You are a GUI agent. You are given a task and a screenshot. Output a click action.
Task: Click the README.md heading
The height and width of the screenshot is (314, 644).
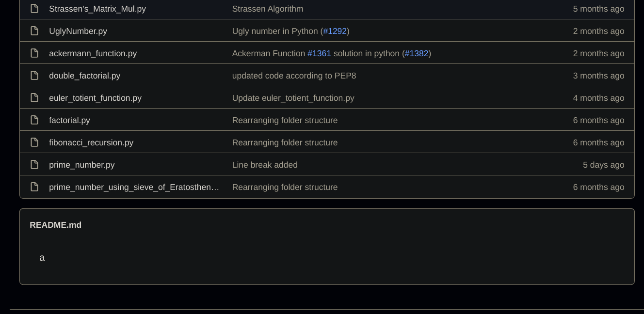55,225
